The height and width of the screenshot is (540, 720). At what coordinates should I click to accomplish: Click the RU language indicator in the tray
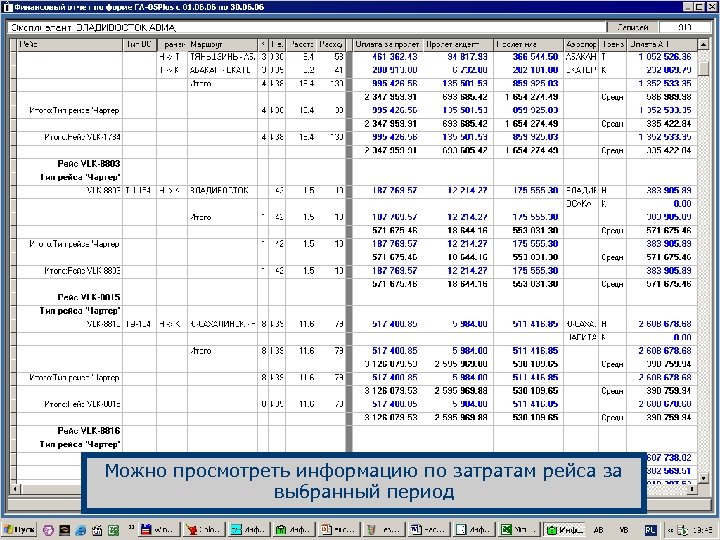[650, 530]
